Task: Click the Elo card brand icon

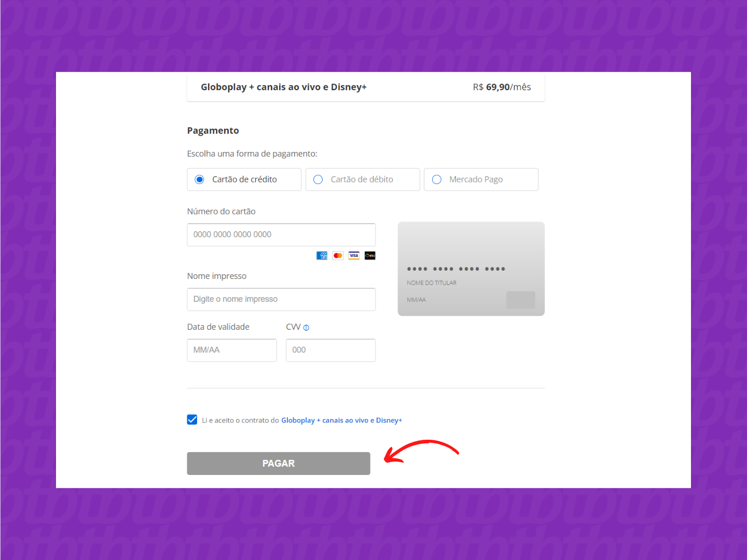Action: (x=370, y=256)
